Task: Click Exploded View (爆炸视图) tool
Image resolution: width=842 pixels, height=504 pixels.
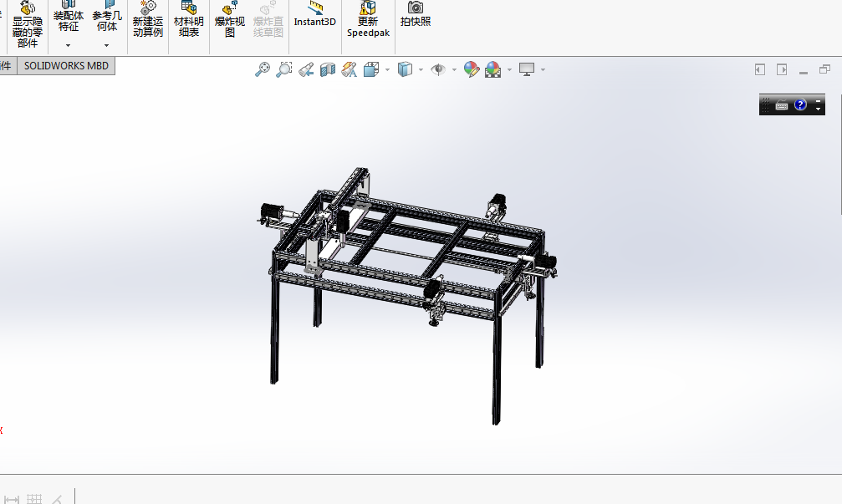Action: coord(230,20)
